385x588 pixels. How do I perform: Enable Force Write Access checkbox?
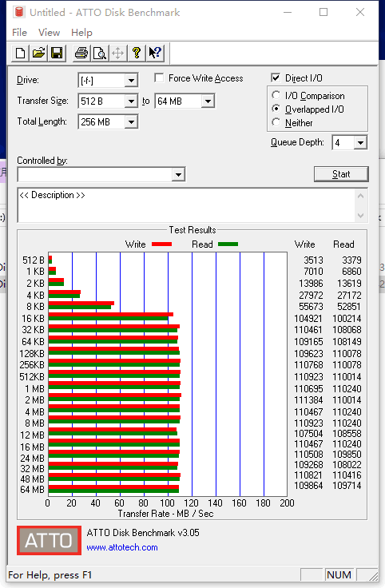[x=159, y=78]
